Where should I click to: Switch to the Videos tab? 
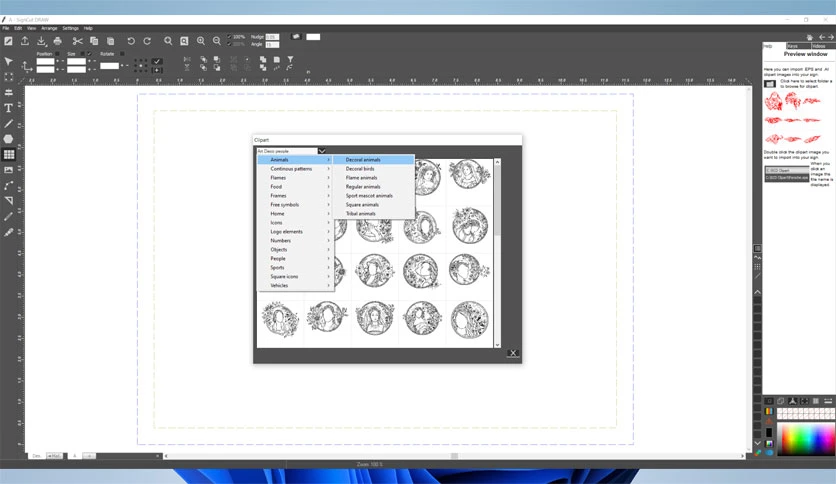point(822,46)
